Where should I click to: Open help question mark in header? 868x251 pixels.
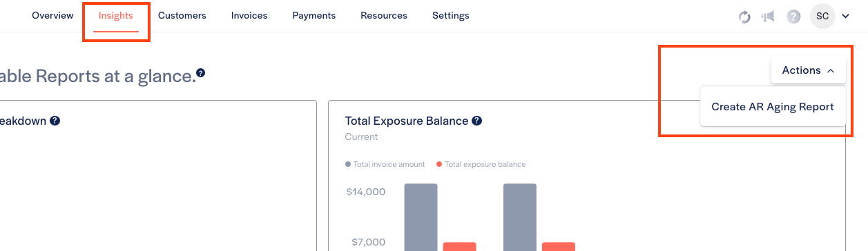793,16
